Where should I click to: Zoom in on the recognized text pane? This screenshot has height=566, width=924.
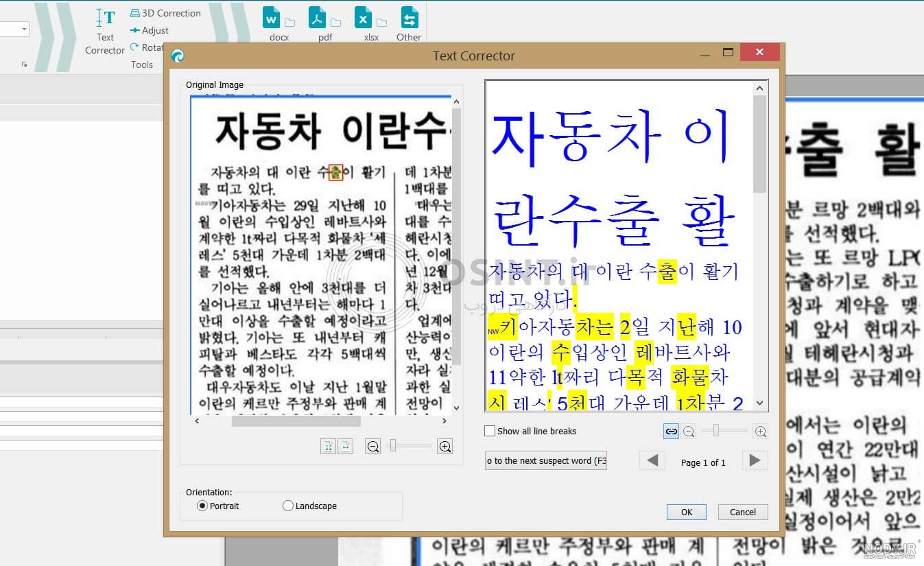760,431
